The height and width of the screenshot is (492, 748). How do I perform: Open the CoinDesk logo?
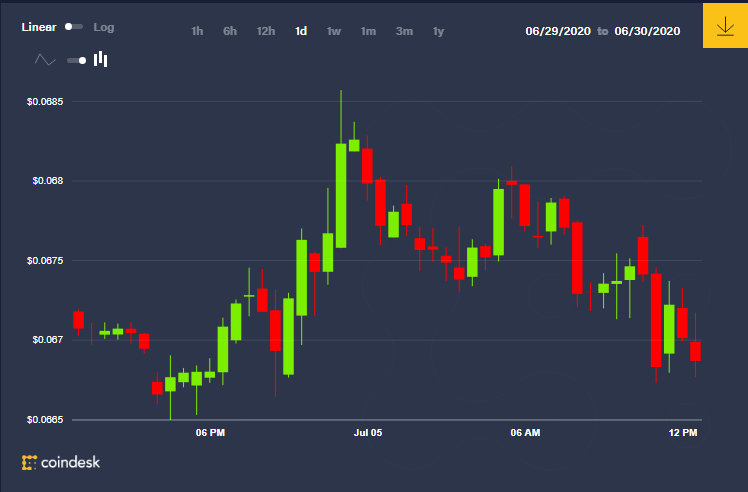[61, 462]
